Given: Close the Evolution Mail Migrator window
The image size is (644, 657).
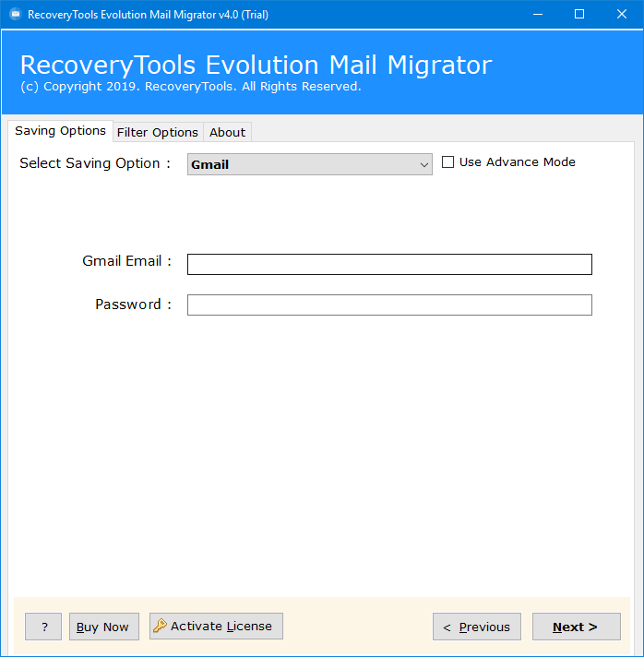Looking at the screenshot, I should pos(622,14).
